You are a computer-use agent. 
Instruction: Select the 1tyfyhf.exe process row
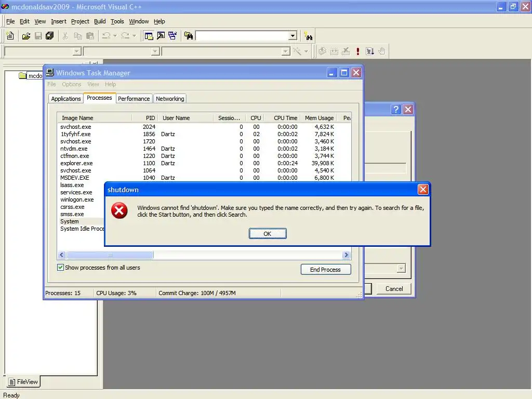point(204,134)
